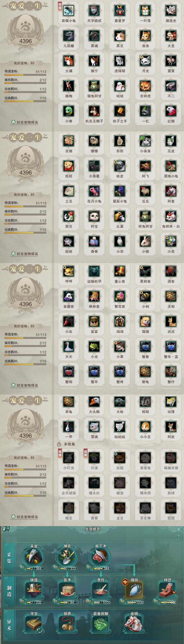Viewport: 184px width, 644px height.
Task: Select the 运输机甲 pet icon
Action: 94,271
